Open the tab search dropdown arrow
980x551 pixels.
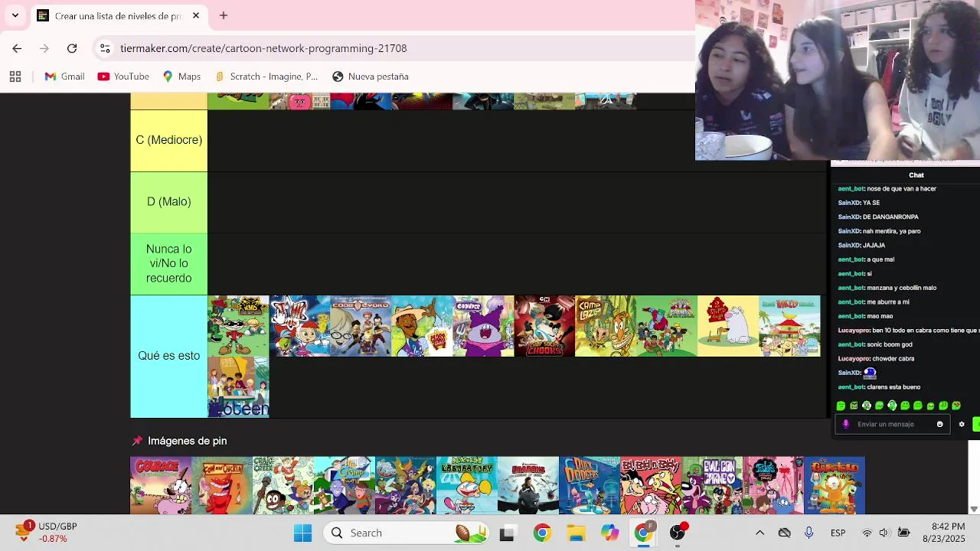point(15,15)
